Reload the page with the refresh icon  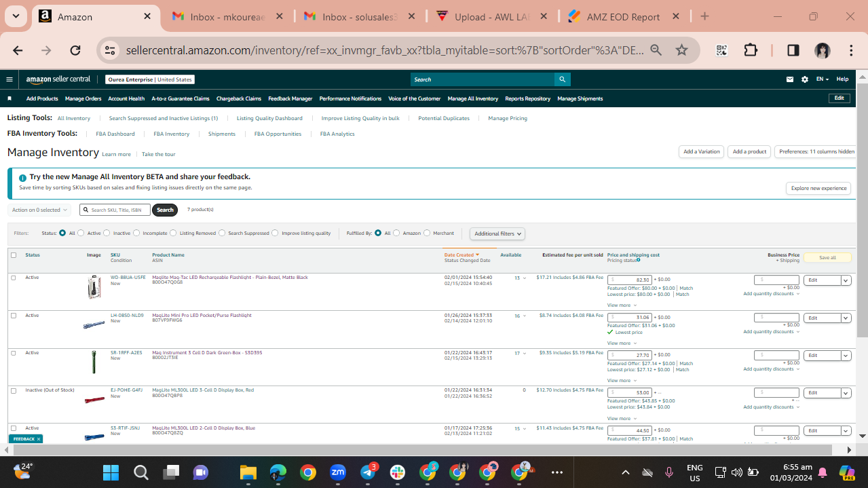pos(75,50)
